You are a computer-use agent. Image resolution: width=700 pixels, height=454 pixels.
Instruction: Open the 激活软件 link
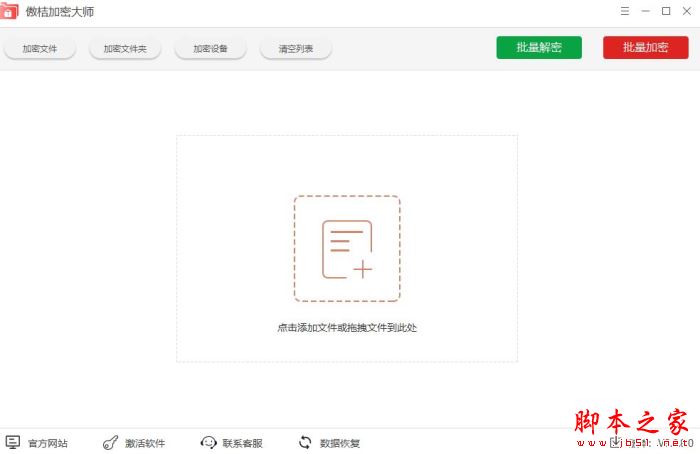coord(145,443)
